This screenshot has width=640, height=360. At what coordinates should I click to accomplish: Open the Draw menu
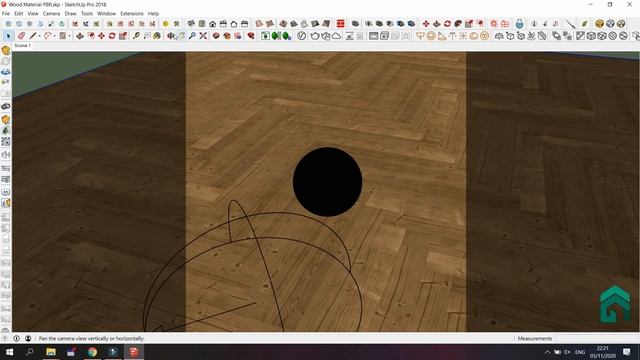pos(71,13)
